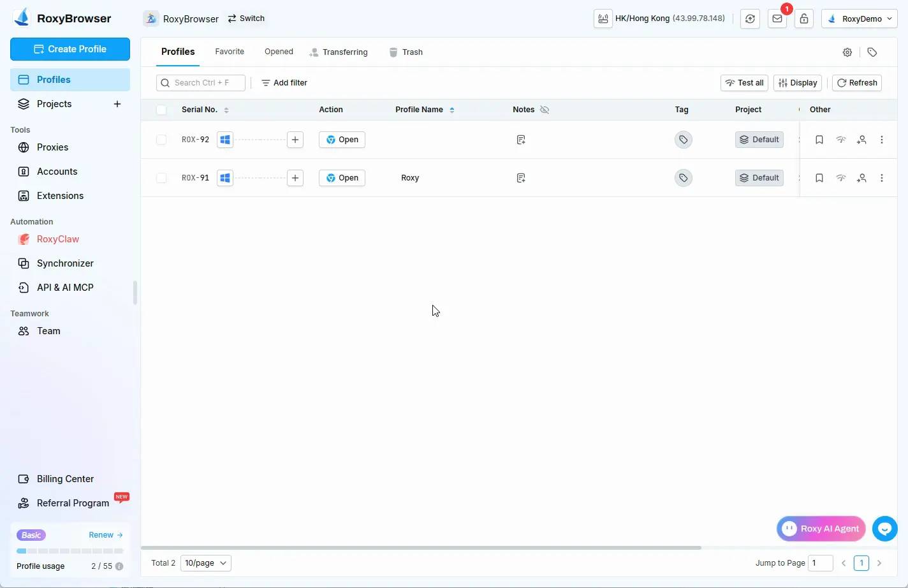Image resolution: width=908 pixels, height=588 pixels.
Task: Toggle the select-all profiles checkbox
Action: click(x=161, y=110)
